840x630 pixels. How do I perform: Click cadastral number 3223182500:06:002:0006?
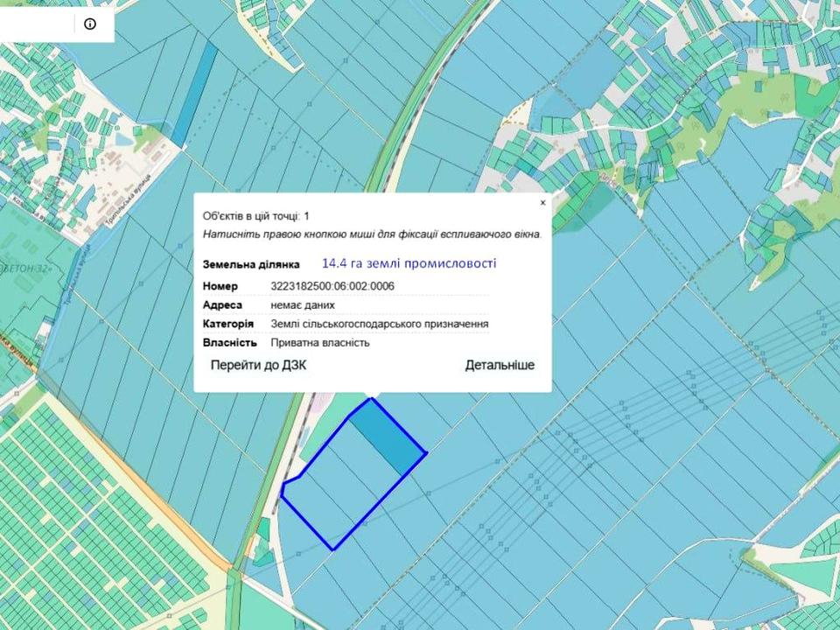tap(332, 286)
